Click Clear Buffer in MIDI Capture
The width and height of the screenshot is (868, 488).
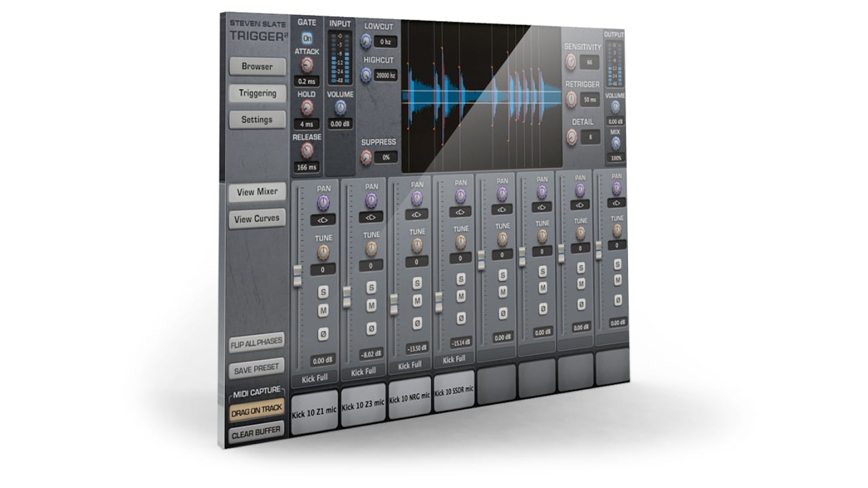tap(256, 434)
